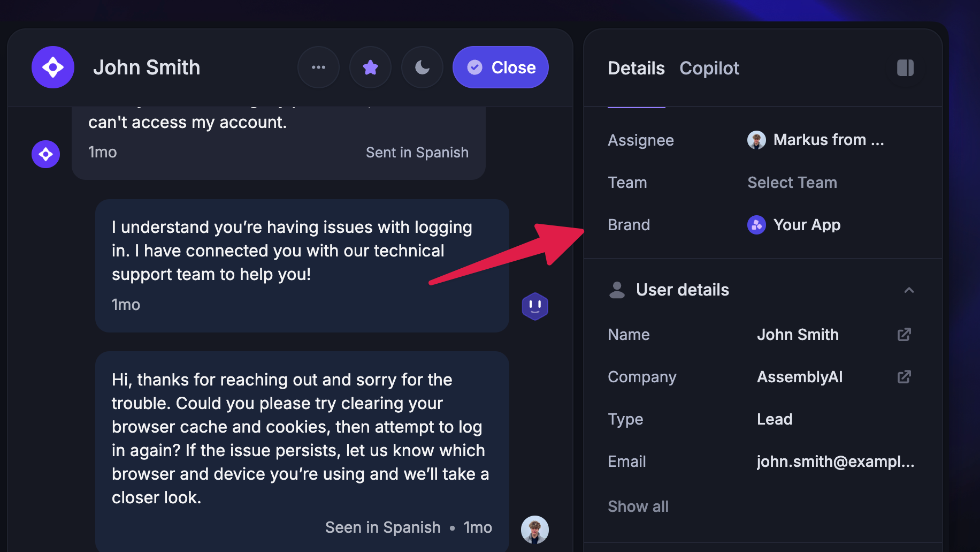Click John Smith's avatar in header
The height and width of the screenshot is (552, 980).
pos(53,67)
